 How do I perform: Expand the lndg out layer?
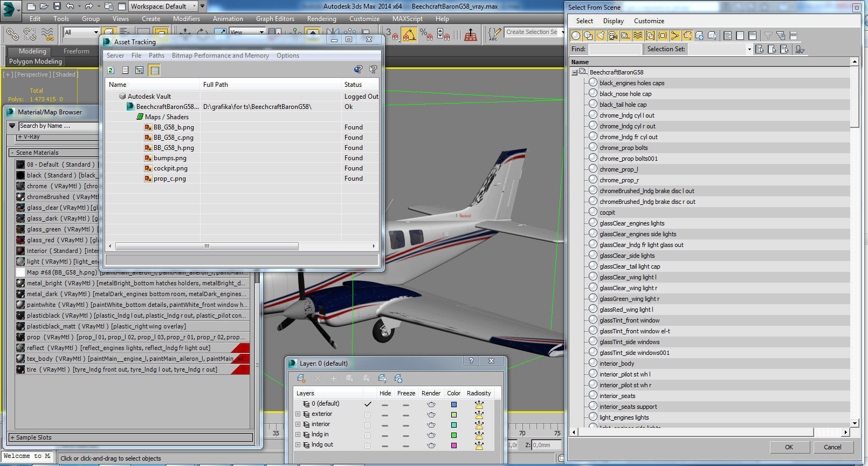tap(298, 445)
